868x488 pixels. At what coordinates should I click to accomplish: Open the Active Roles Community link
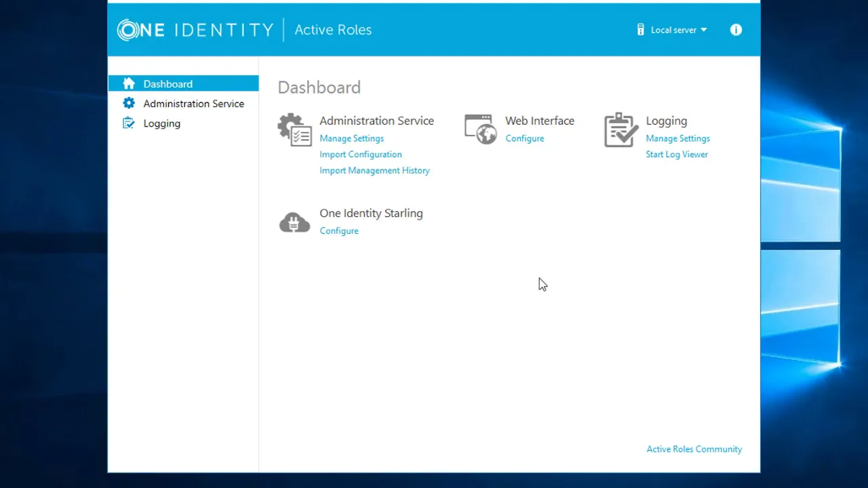694,449
